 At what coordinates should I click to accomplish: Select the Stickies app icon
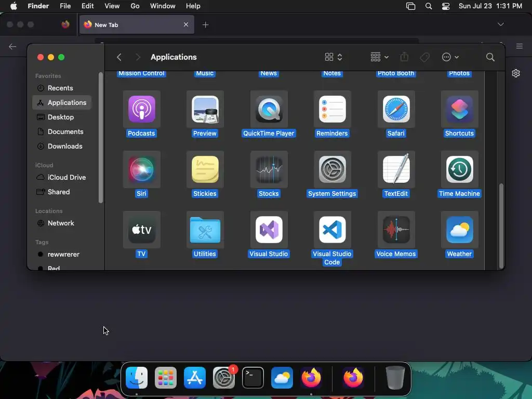(205, 169)
